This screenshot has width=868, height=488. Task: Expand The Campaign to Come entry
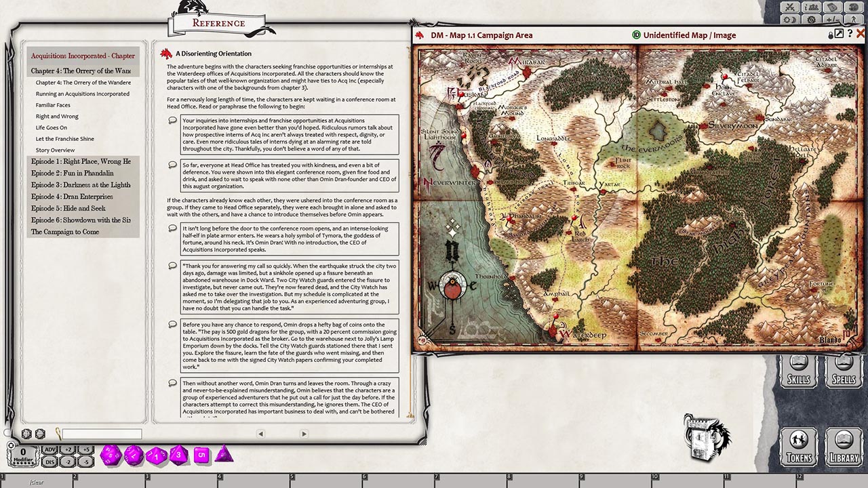pyautogui.click(x=64, y=231)
